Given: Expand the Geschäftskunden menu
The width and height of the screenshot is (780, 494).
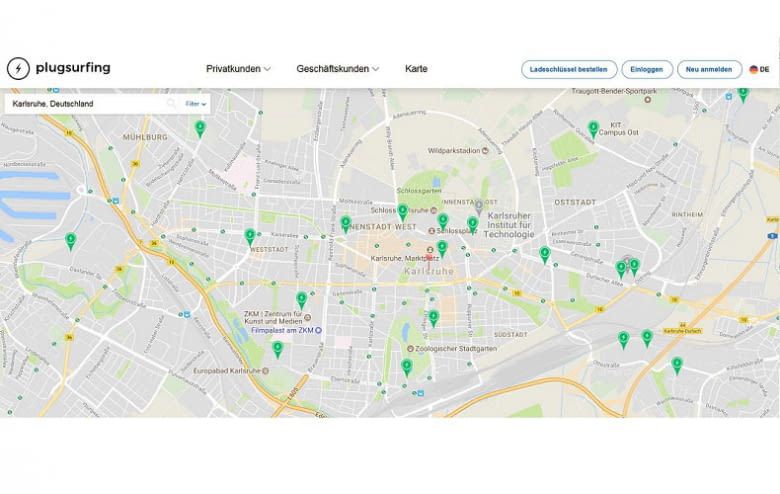Looking at the screenshot, I should pyautogui.click(x=337, y=69).
